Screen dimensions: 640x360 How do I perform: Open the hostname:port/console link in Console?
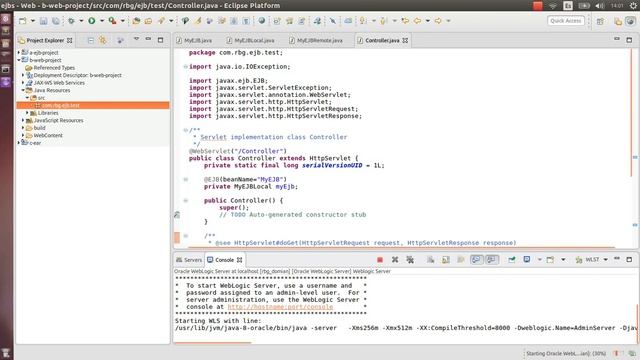280,307
